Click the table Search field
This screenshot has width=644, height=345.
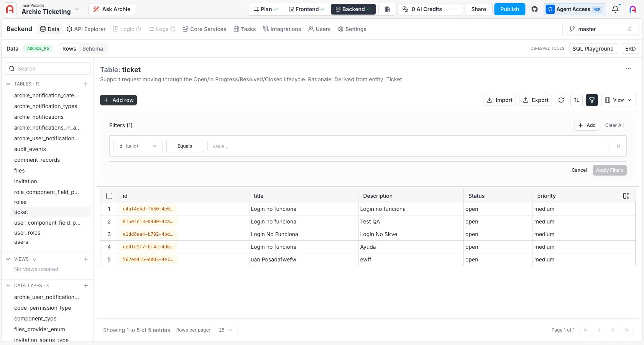coord(48,69)
